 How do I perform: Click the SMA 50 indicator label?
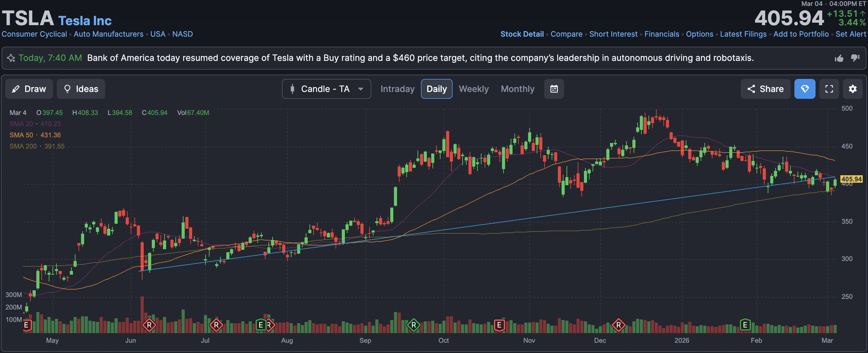(x=21, y=135)
